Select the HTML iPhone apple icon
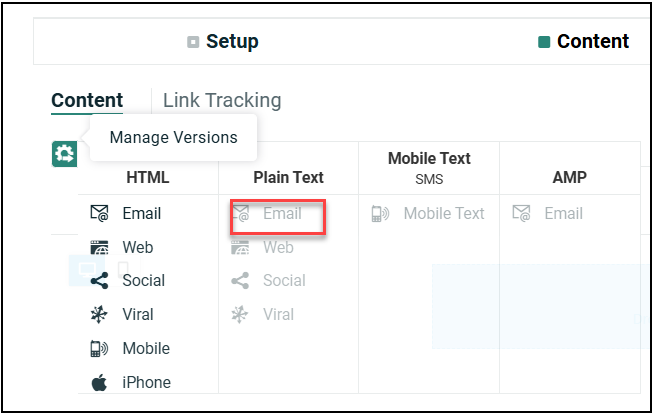Image resolution: width=652 pixels, height=413 pixels. click(99, 382)
